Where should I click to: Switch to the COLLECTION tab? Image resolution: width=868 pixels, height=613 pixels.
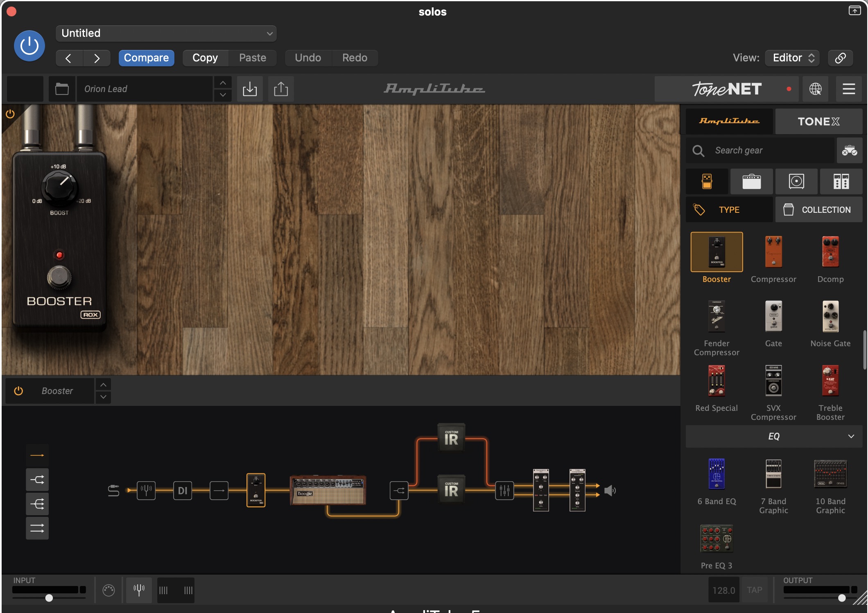818,210
